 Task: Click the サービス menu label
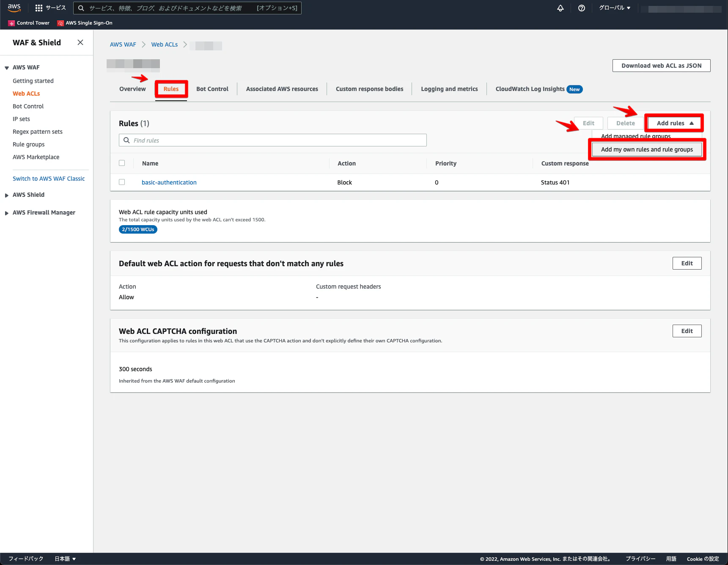(56, 8)
